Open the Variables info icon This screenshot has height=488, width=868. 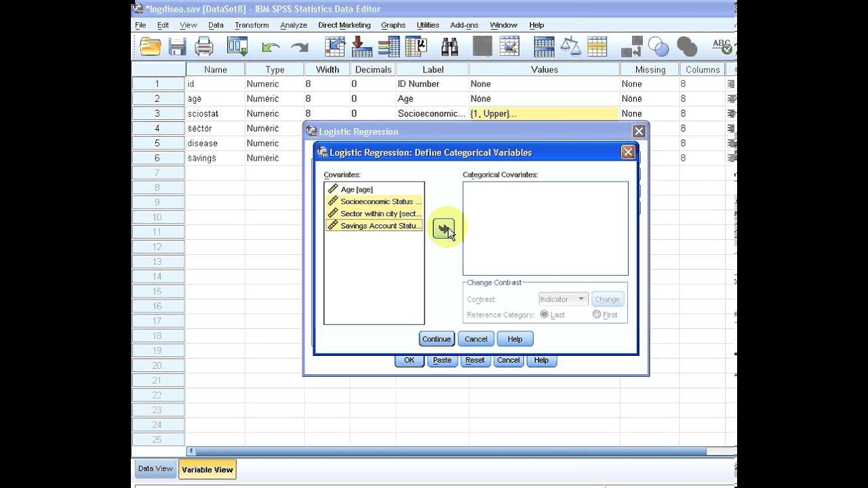[x=389, y=46]
